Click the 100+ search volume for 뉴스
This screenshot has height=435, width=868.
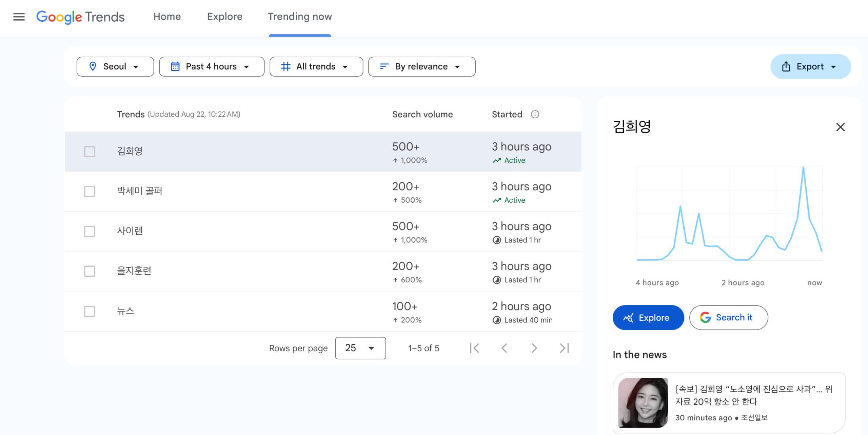click(405, 307)
